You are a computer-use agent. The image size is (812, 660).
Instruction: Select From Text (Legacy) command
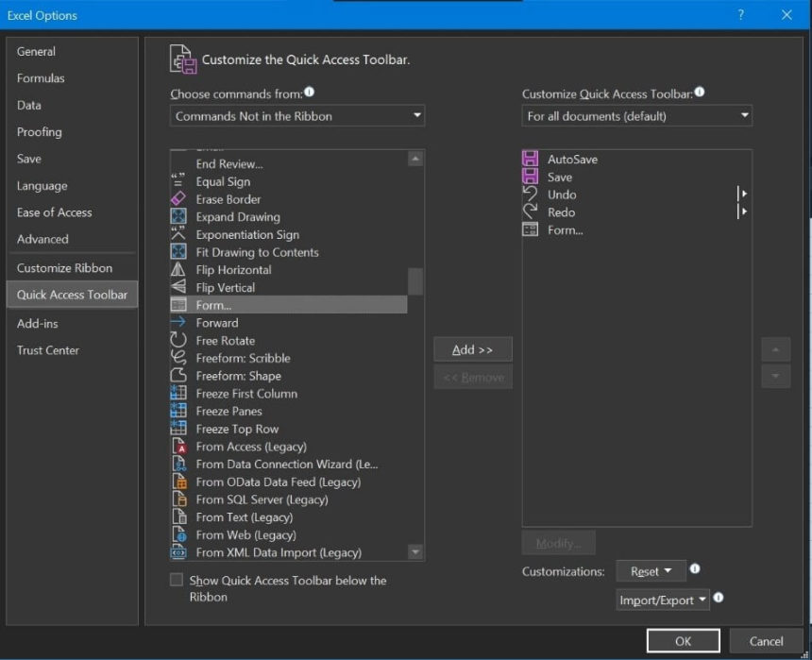[x=288, y=516]
